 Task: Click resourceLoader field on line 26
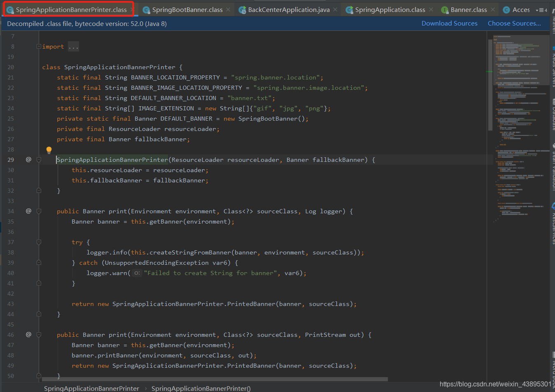[x=190, y=129]
